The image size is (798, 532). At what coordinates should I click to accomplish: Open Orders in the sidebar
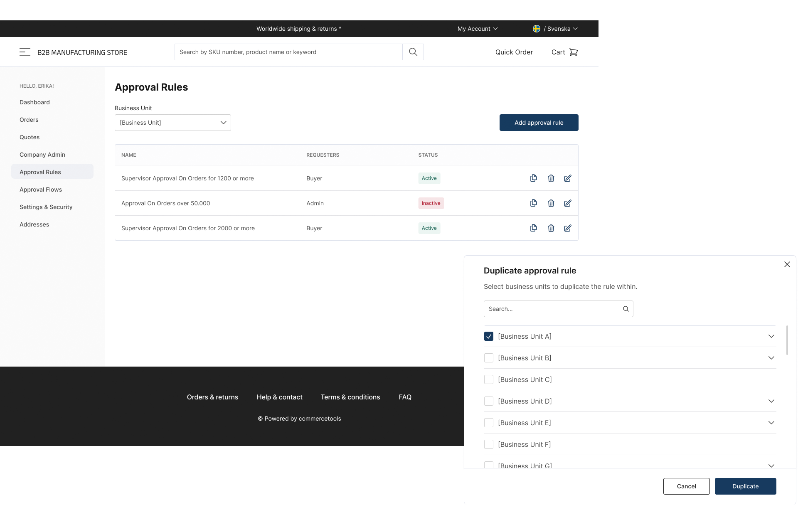tap(29, 120)
